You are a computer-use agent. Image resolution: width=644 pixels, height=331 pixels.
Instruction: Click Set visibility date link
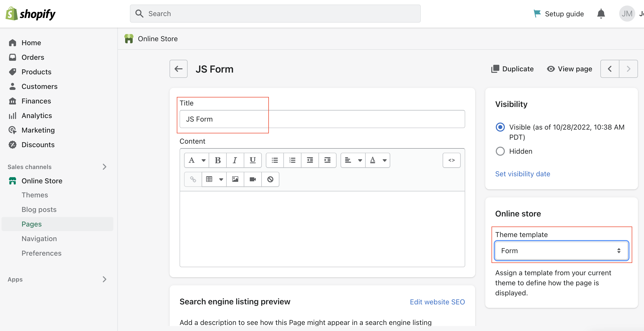[522, 174]
